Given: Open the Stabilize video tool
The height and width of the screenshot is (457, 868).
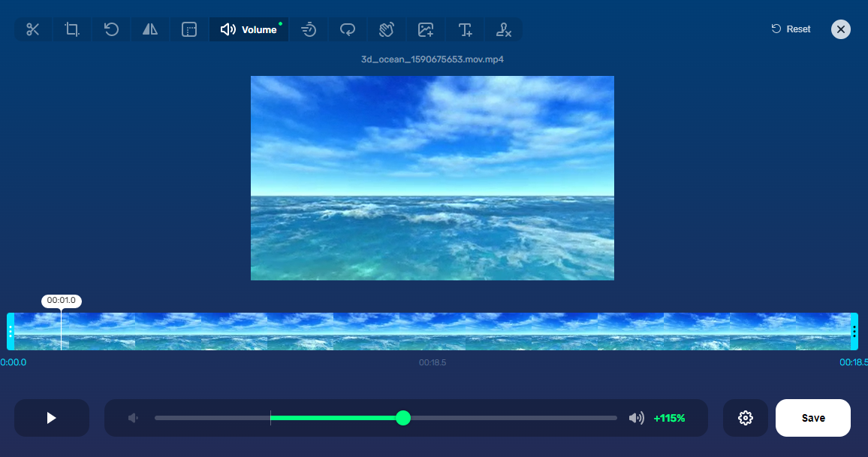Looking at the screenshot, I should (x=387, y=29).
